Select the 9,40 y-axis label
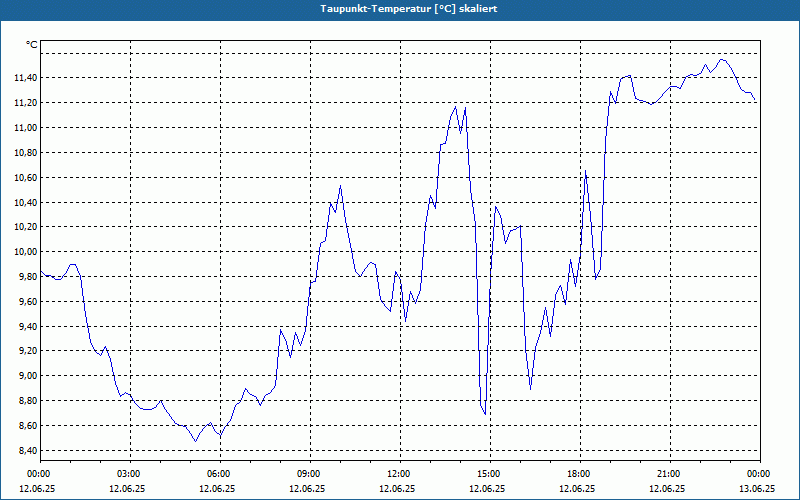The height and width of the screenshot is (500, 800). tap(28, 327)
